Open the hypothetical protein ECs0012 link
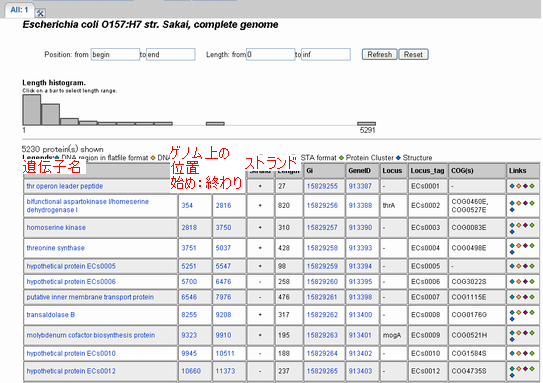This screenshot has height=383, width=543. [x=71, y=371]
